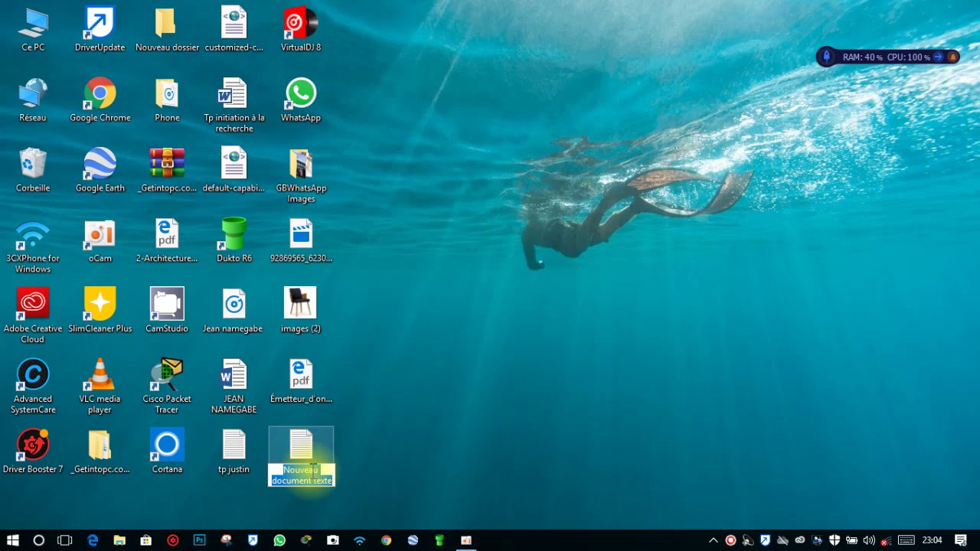Open the Action Center notifications
The image size is (980, 551).
961,540
